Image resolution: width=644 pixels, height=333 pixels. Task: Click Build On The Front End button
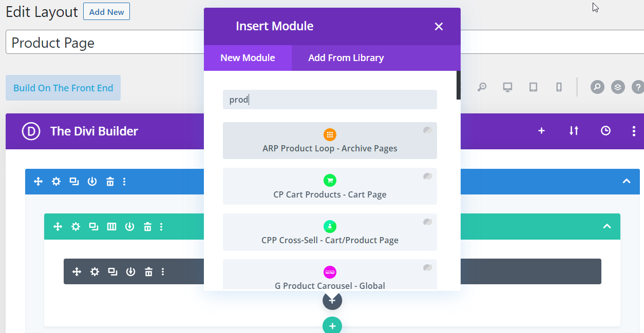click(63, 88)
